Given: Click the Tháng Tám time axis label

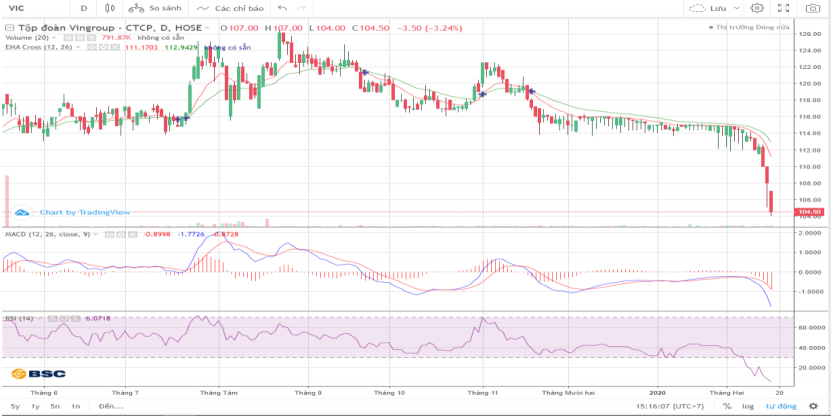Looking at the screenshot, I should pos(219,393).
